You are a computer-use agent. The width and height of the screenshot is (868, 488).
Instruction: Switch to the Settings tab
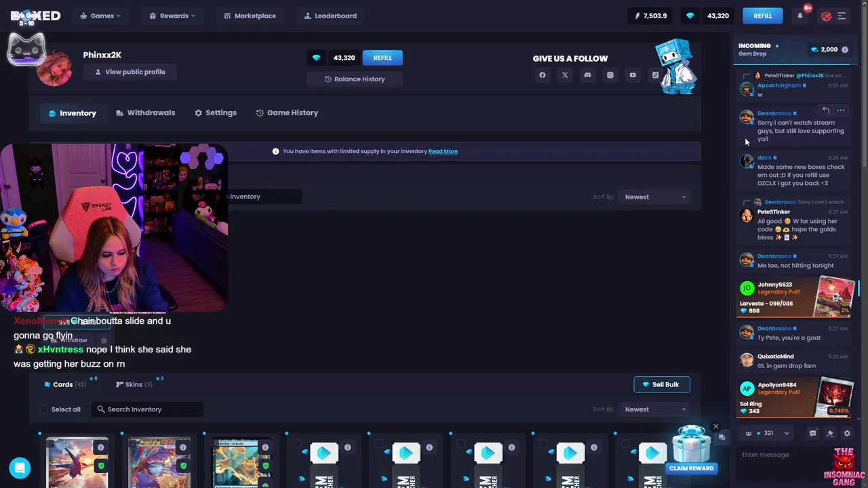(216, 113)
